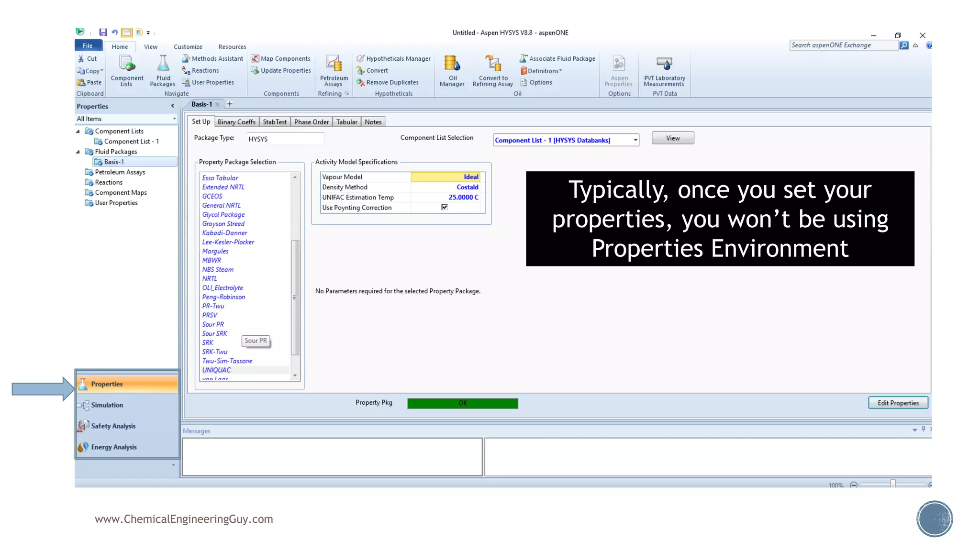The height and width of the screenshot is (551, 980).
Task: Open PVT Laboratory Measurements
Action: (x=664, y=71)
